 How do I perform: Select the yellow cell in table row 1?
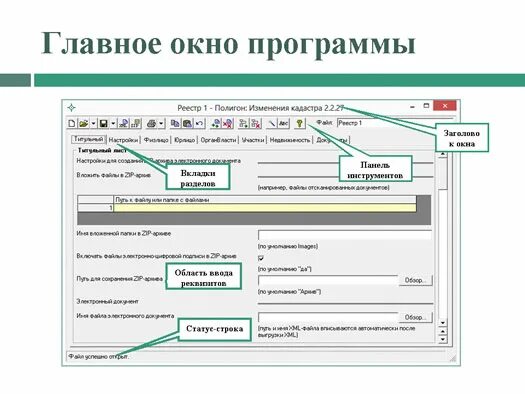click(x=265, y=208)
